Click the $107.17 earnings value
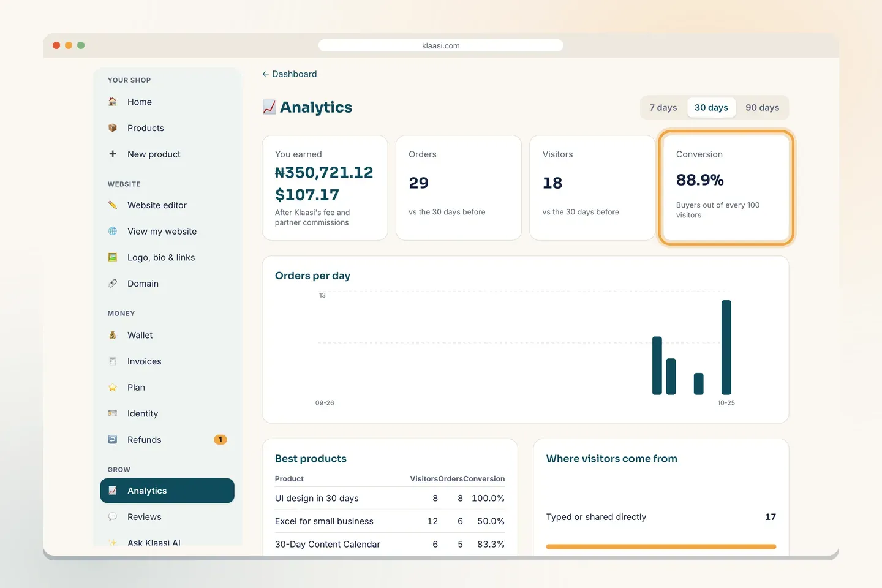The height and width of the screenshot is (588, 882). 307,195
